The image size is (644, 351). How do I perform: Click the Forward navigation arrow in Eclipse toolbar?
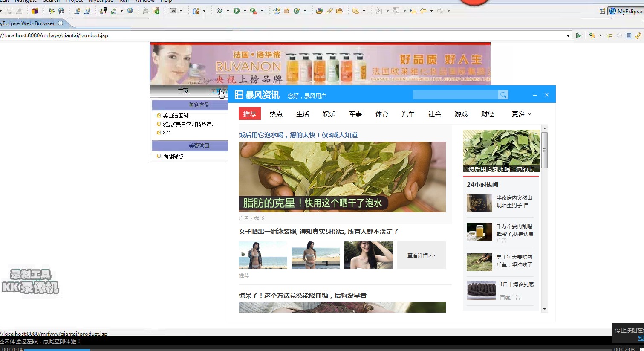(x=440, y=11)
